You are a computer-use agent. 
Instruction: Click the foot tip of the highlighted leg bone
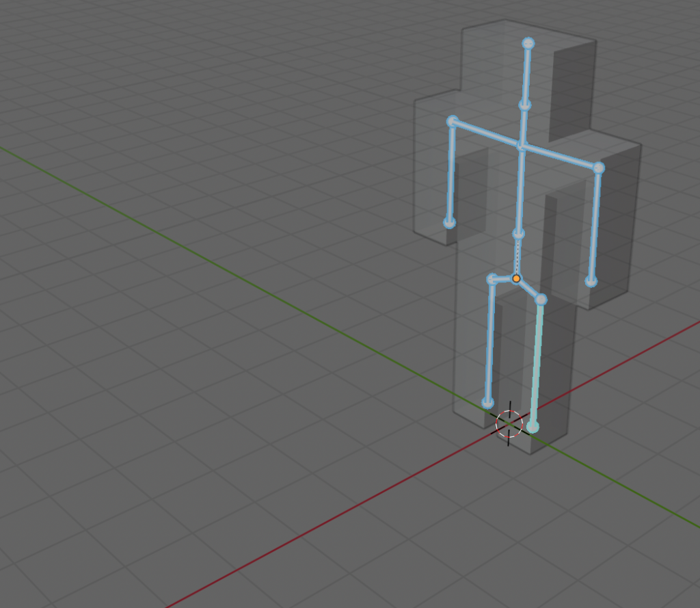[x=533, y=427]
